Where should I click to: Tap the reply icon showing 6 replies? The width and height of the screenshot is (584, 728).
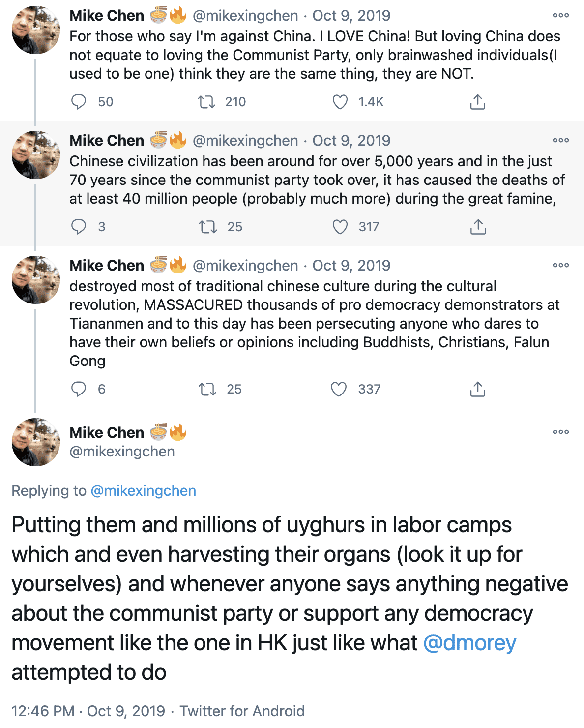(x=79, y=389)
